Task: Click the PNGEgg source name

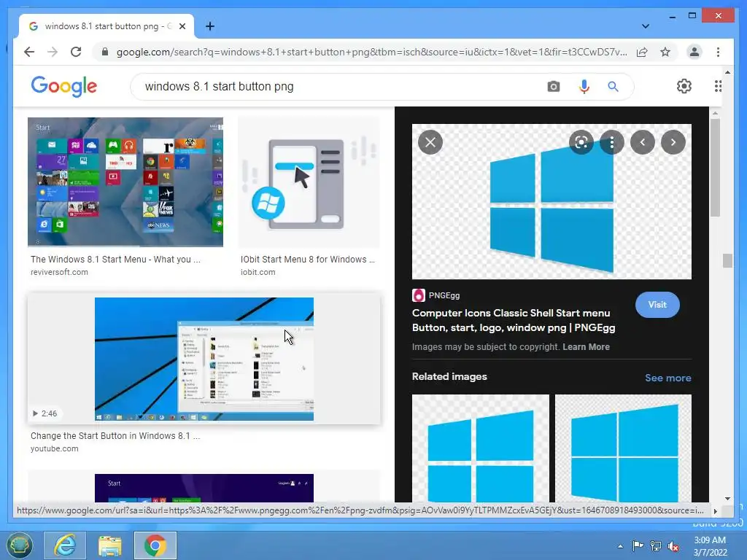Action: point(444,295)
